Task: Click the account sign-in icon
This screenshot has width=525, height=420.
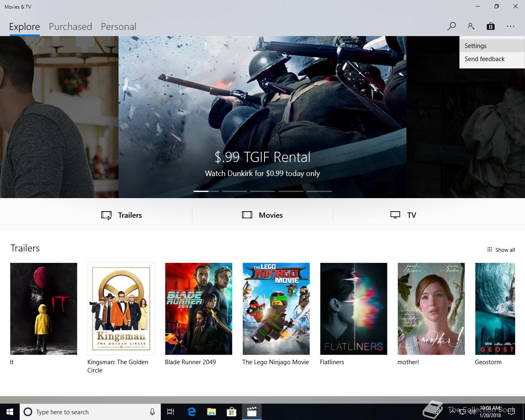Action: [x=471, y=26]
